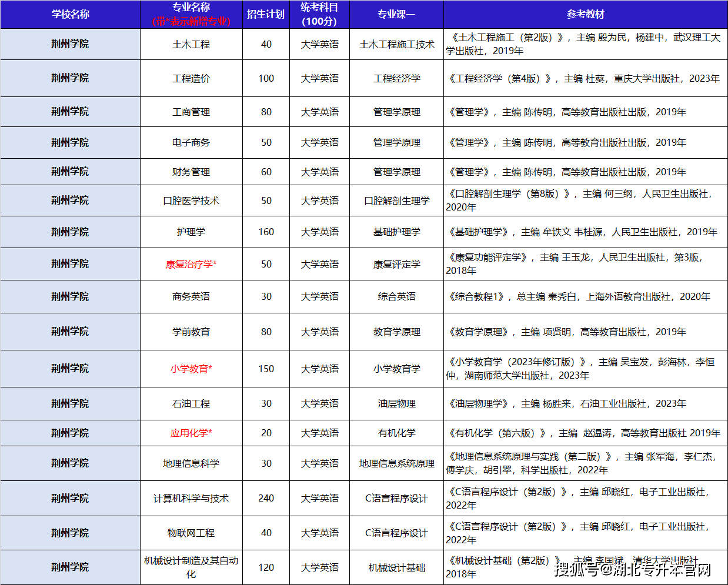Select the 基础护理学 course cell

[396, 232]
